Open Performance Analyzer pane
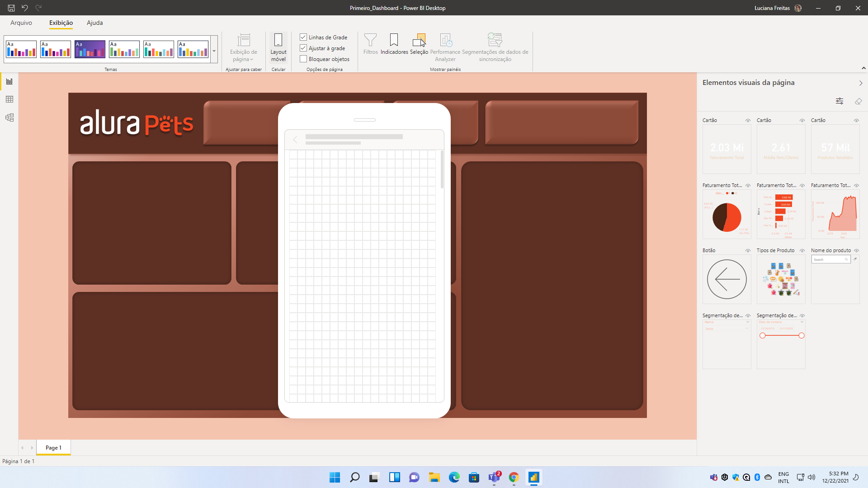Image resolution: width=868 pixels, height=488 pixels. tap(445, 47)
